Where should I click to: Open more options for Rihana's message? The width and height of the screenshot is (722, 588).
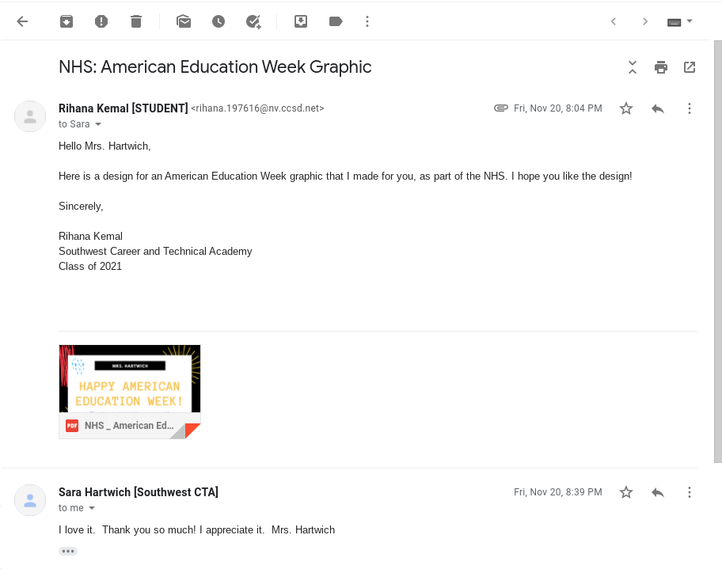(x=690, y=108)
